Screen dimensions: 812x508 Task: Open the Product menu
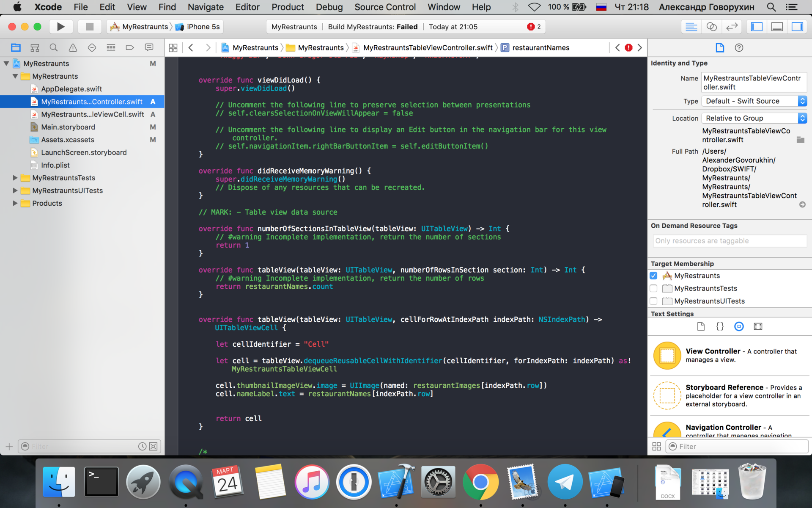288,7
